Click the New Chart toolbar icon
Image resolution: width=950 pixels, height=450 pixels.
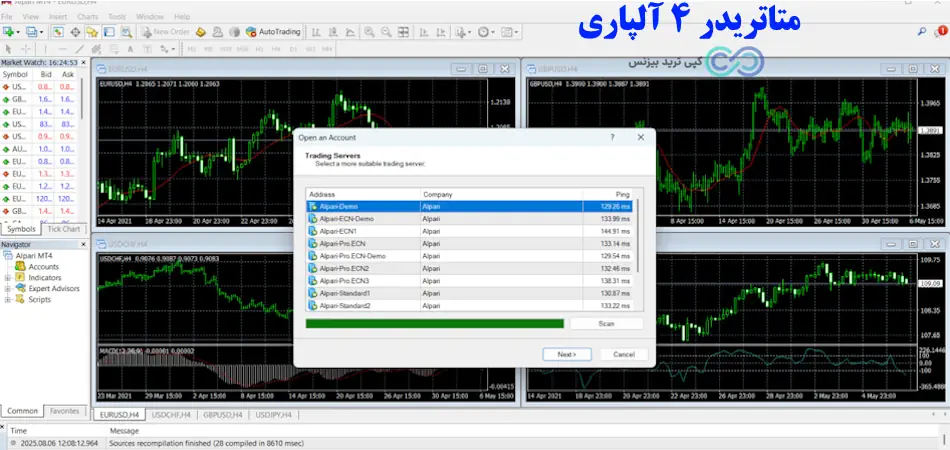tap(7, 31)
